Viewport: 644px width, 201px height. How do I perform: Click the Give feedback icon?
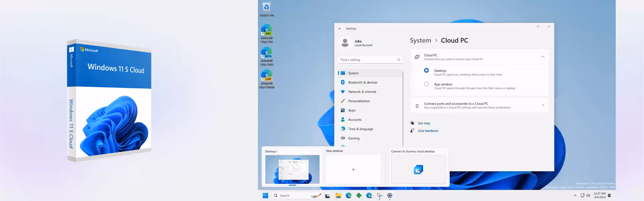pyautogui.click(x=412, y=131)
